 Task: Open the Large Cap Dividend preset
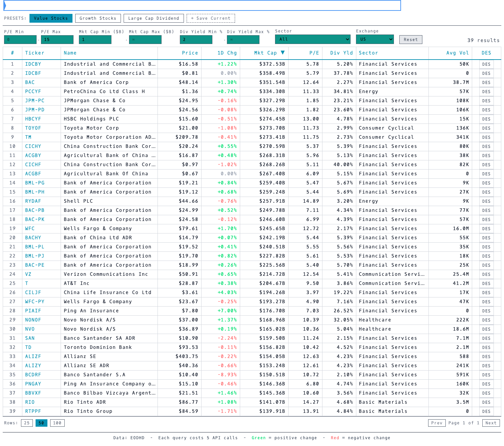click(153, 18)
